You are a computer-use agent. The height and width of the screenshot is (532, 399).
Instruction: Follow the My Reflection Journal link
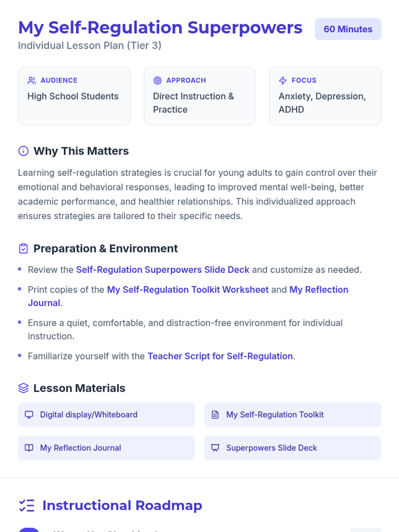pyautogui.click(x=319, y=290)
